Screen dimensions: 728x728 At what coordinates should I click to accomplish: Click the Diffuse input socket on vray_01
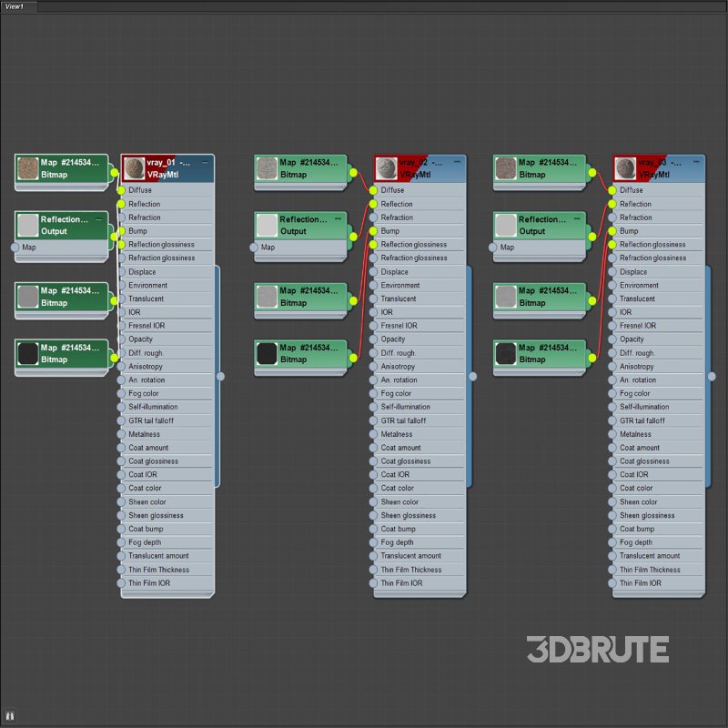[121, 191]
